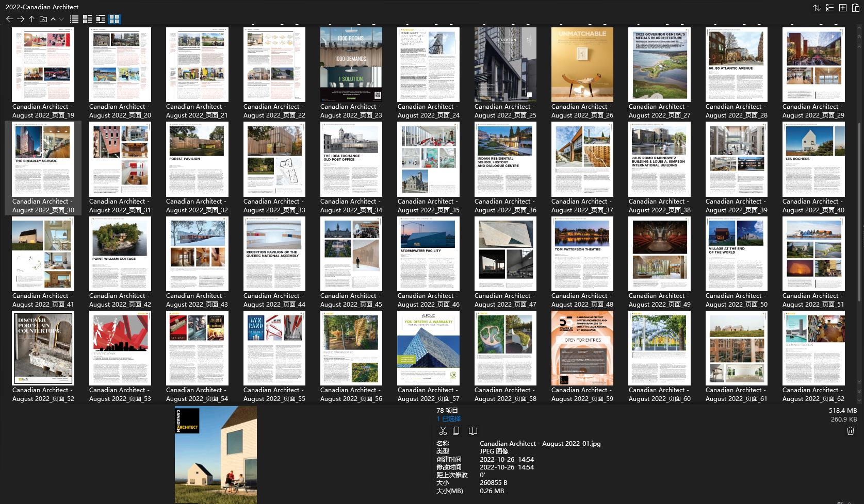Viewport: 864px width, 504px height.
Task: Click the back navigation arrow
Action: point(9,19)
